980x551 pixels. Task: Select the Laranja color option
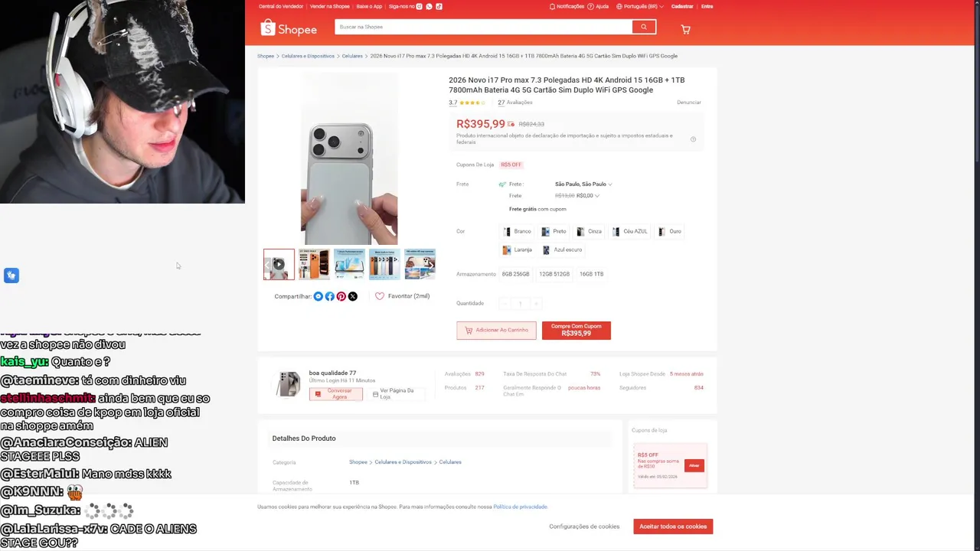(x=517, y=249)
